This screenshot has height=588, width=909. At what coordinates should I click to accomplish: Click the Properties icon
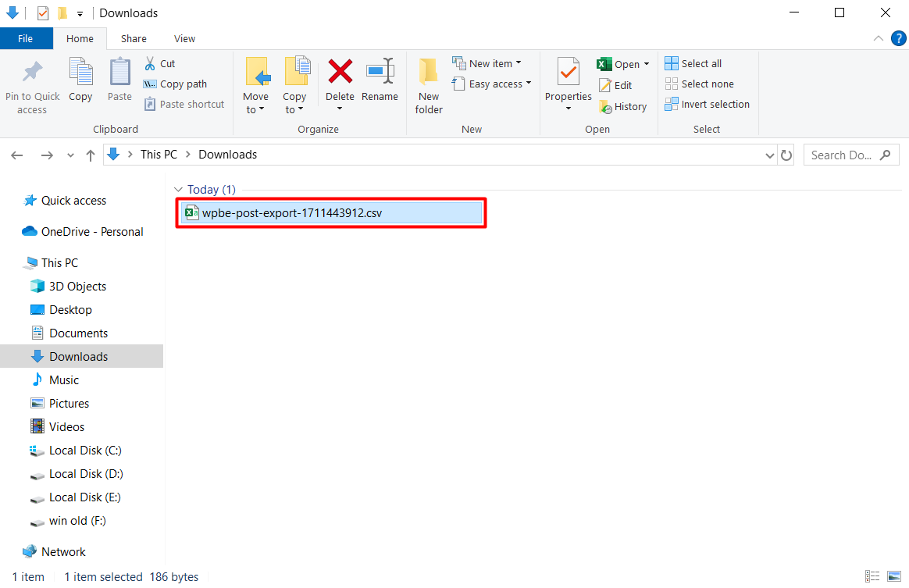pyautogui.click(x=568, y=72)
